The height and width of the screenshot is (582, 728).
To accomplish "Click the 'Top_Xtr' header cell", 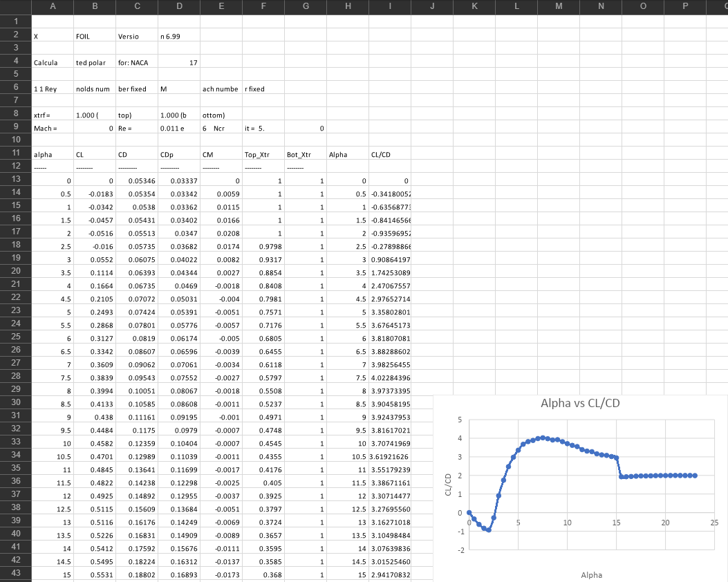I will coord(263,154).
